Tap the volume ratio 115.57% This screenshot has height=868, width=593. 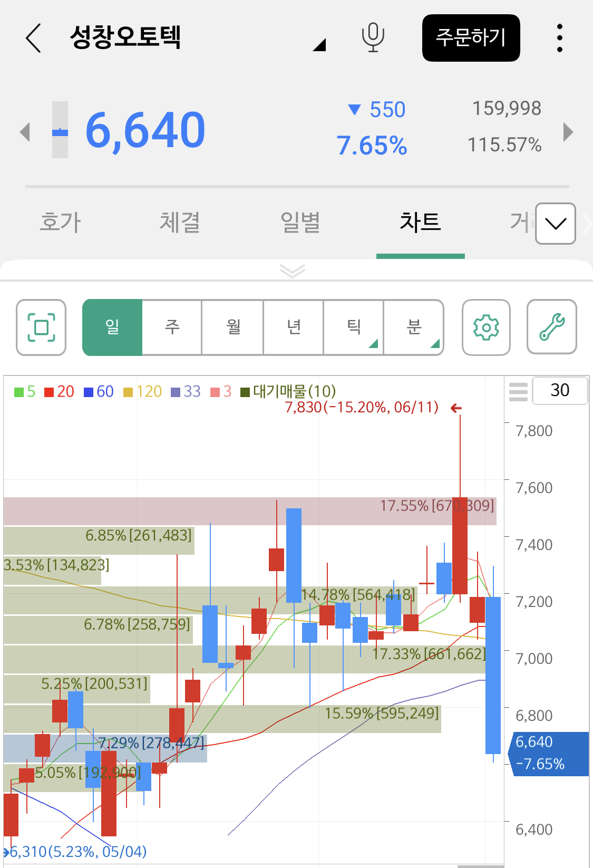point(504,145)
